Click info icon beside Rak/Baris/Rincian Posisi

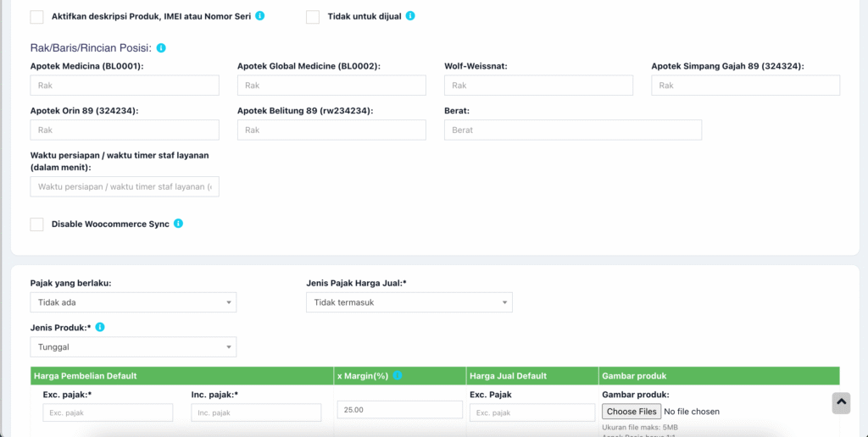point(161,48)
